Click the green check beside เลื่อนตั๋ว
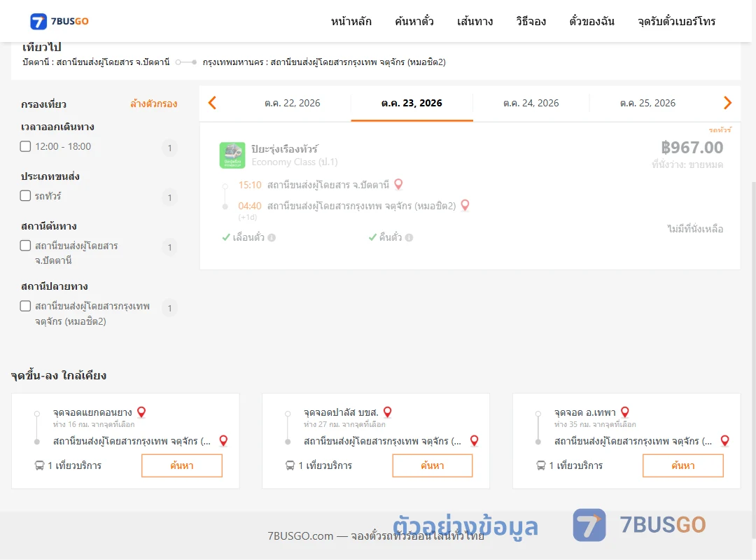Image resolution: width=756 pixels, height=560 pixels. pos(225,237)
